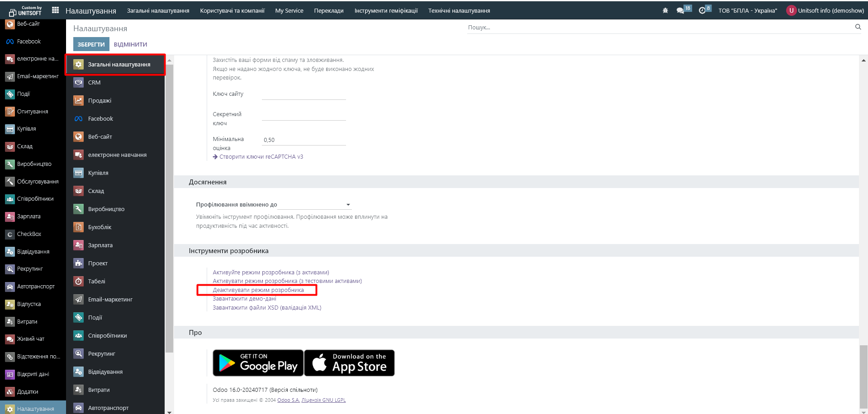
Task: Open the conversations chat icon
Action: tap(680, 10)
